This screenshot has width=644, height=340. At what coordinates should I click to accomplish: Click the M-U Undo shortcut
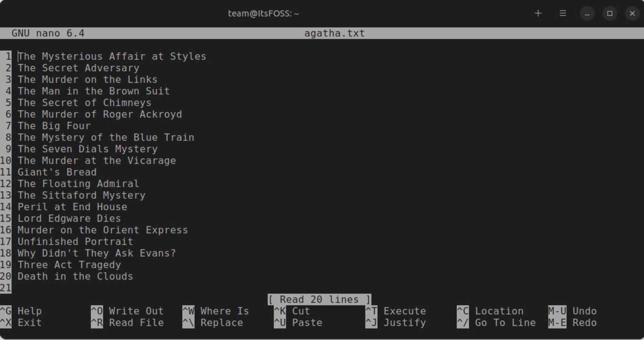pos(573,311)
